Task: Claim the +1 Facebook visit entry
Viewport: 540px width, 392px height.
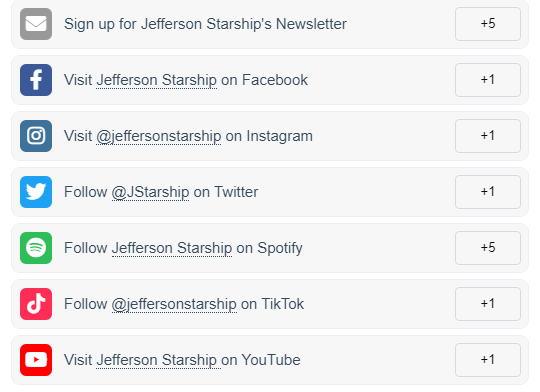Action: pyautogui.click(x=488, y=80)
